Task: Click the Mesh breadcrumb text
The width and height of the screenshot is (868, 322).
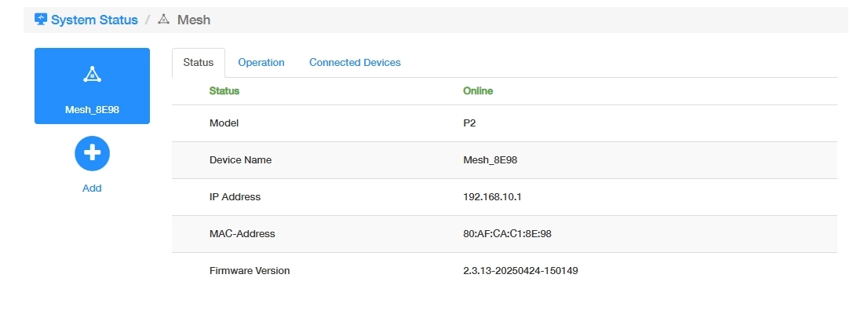Action: point(194,20)
